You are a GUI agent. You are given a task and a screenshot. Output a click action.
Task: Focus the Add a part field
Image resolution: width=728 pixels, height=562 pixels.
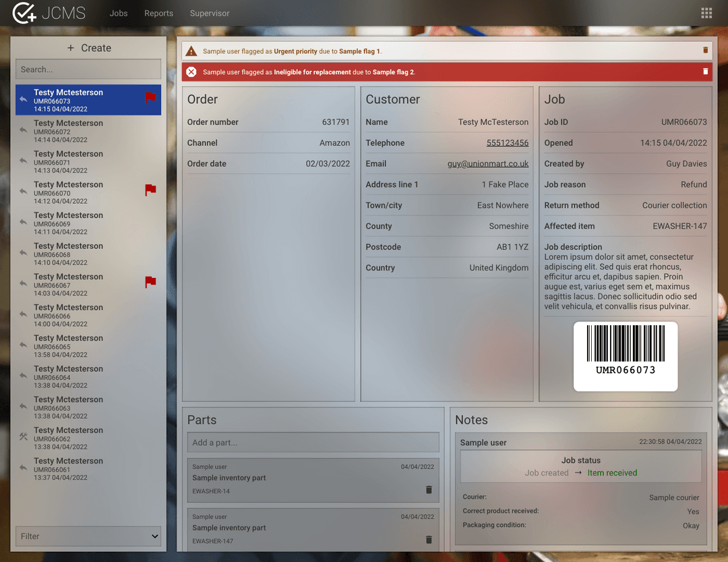[x=313, y=443]
